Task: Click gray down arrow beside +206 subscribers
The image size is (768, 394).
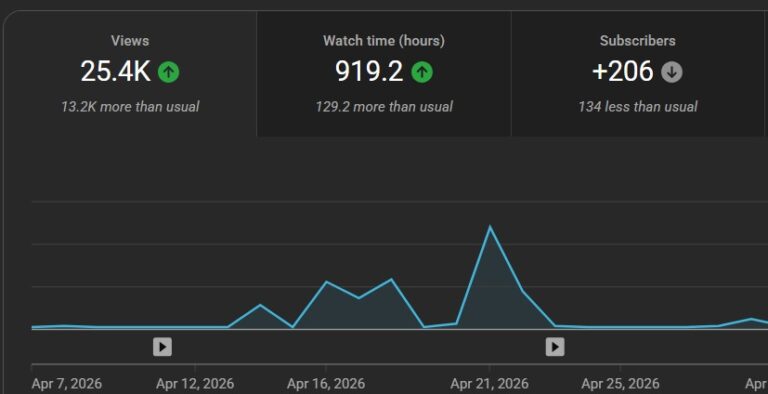Action: [672, 73]
